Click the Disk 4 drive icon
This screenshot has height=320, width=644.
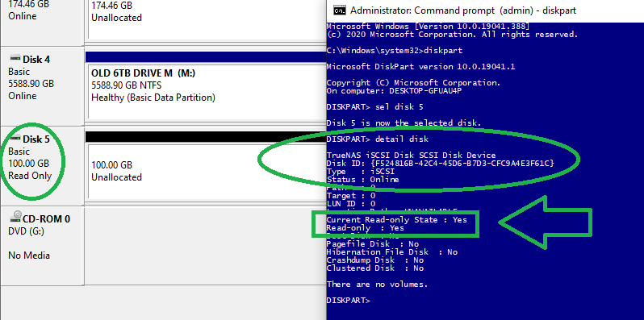tap(15, 58)
